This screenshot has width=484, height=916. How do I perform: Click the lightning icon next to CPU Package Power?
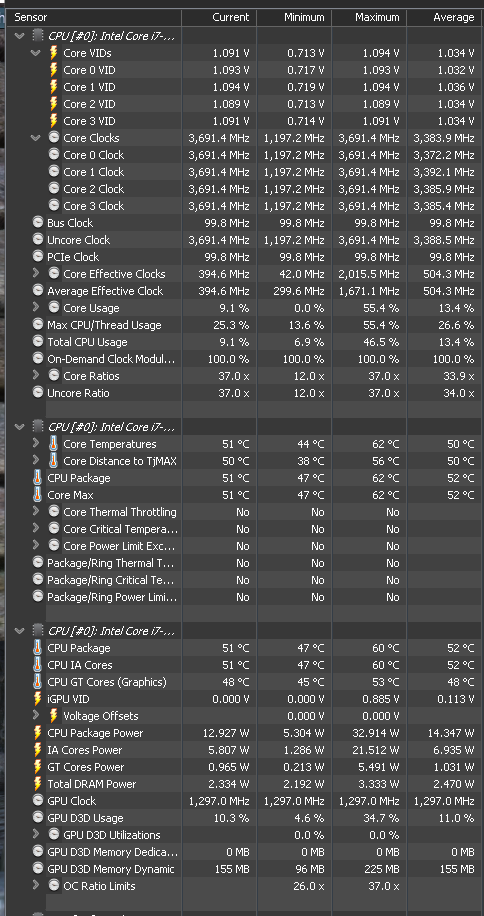click(38, 732)
